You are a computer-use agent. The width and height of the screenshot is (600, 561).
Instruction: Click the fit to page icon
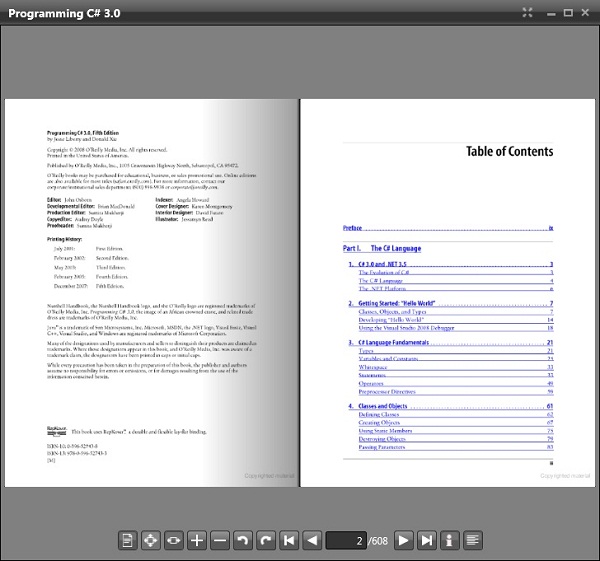(x=151, y=540)
